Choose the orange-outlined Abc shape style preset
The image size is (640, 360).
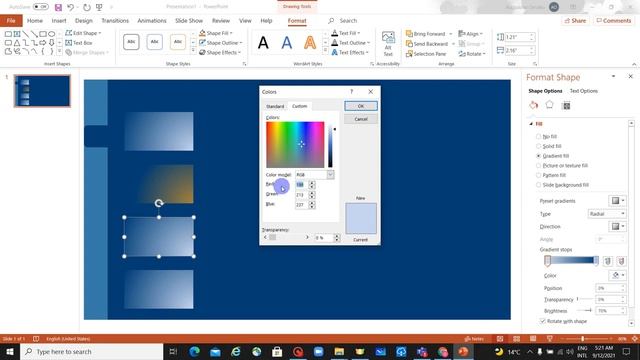[178, 42]
